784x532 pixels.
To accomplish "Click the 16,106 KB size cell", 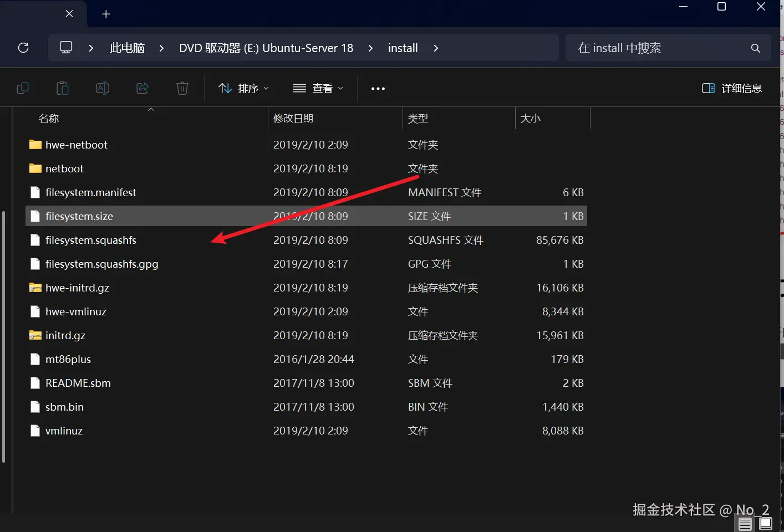I will pos(560,288).
